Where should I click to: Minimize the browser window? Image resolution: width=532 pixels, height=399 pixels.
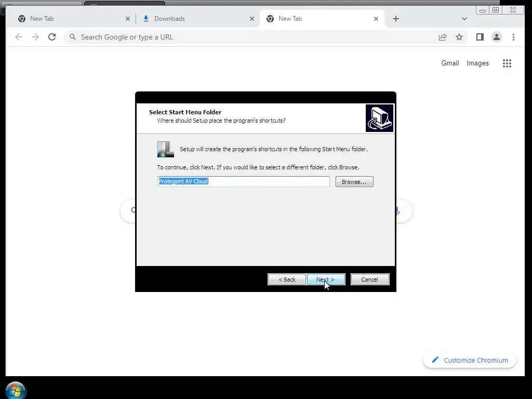pos(483,10)
